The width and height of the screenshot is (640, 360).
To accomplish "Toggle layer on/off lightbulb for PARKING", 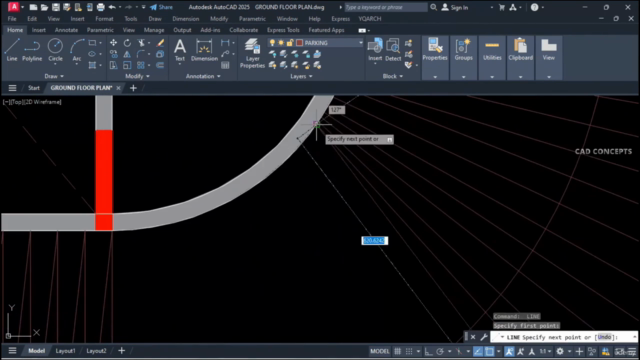I will point(272,43).
